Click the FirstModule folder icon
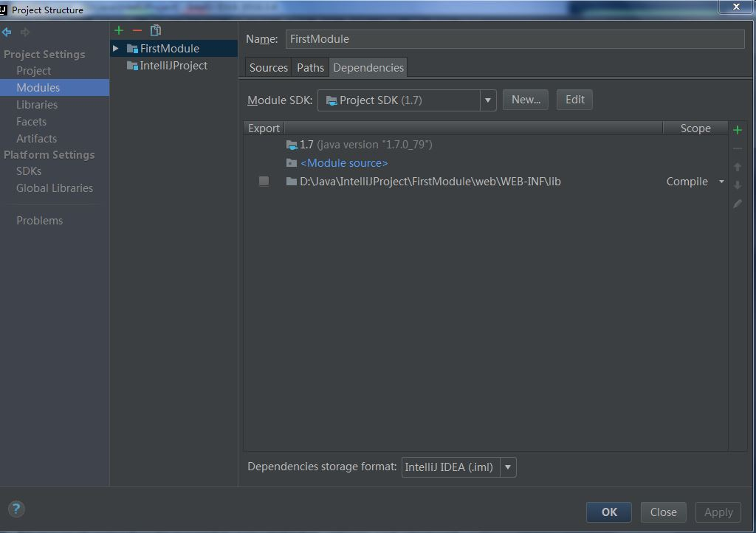Viewport: 756px width, 533px height. [132, 49]
